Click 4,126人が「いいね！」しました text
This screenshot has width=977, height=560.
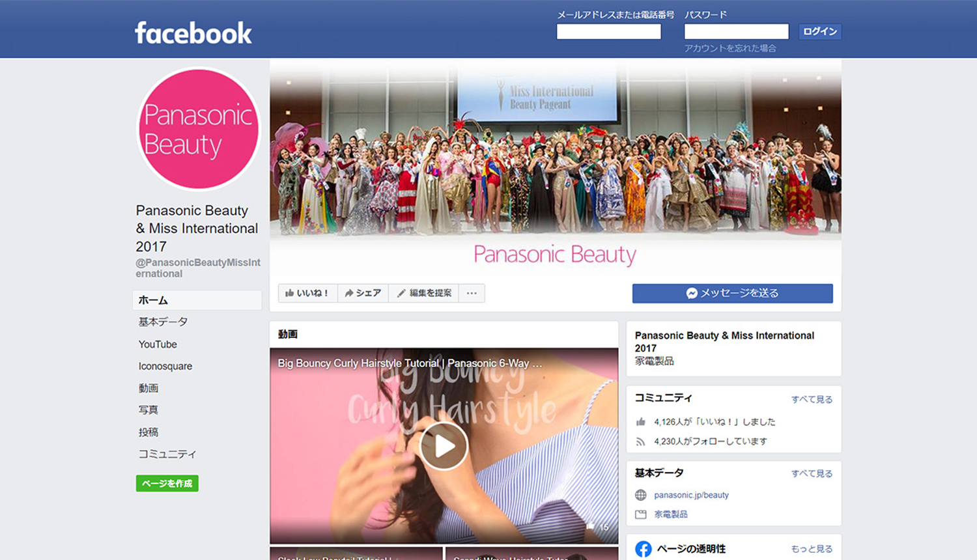715,422
